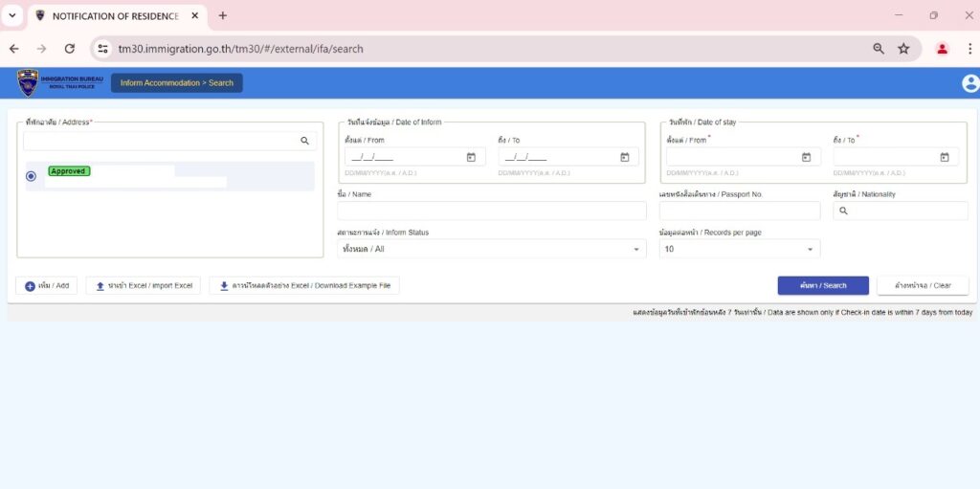This screenshot has height=489, width=980.
Task: Click the browser forward arrow
Action: (41, 49)
